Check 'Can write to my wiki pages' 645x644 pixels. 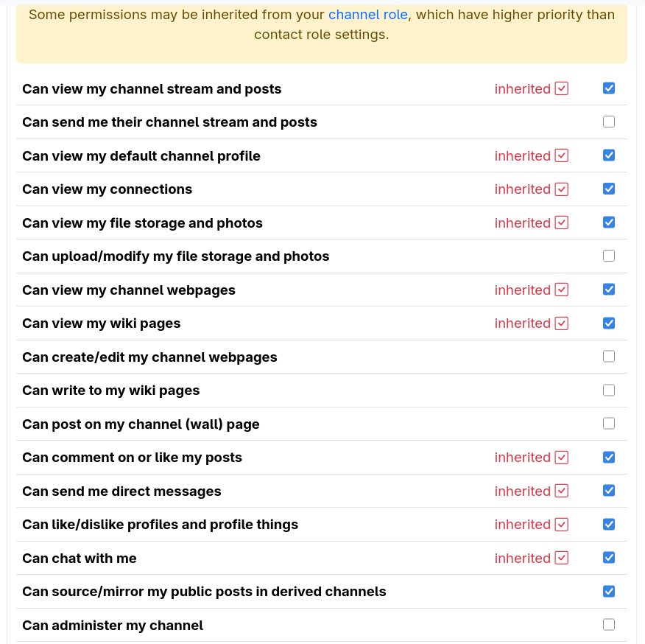[x=609, y=390]
